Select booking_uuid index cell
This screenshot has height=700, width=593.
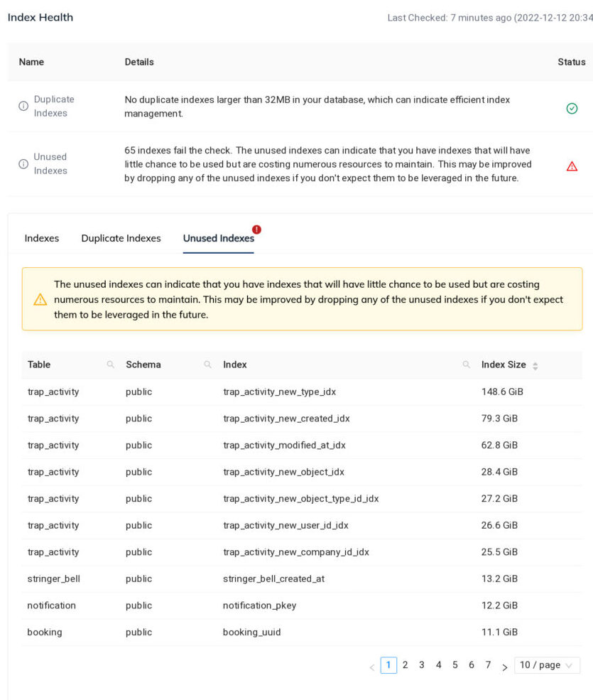point(251,632)
